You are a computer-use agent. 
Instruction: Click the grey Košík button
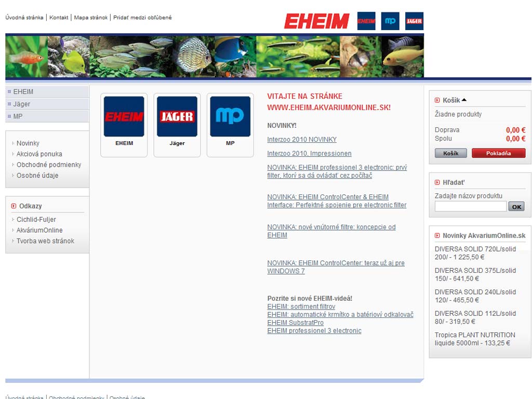[x=450, y=153]
